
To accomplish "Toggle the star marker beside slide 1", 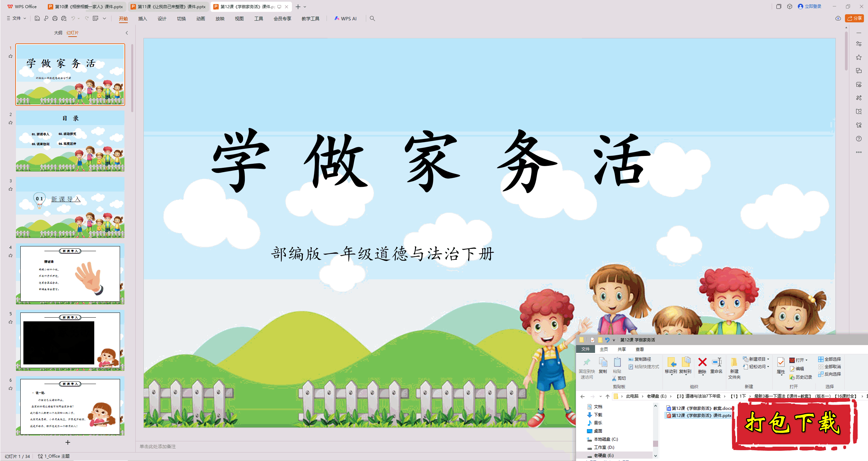I will pyautogui.click(x=11, y=56).
